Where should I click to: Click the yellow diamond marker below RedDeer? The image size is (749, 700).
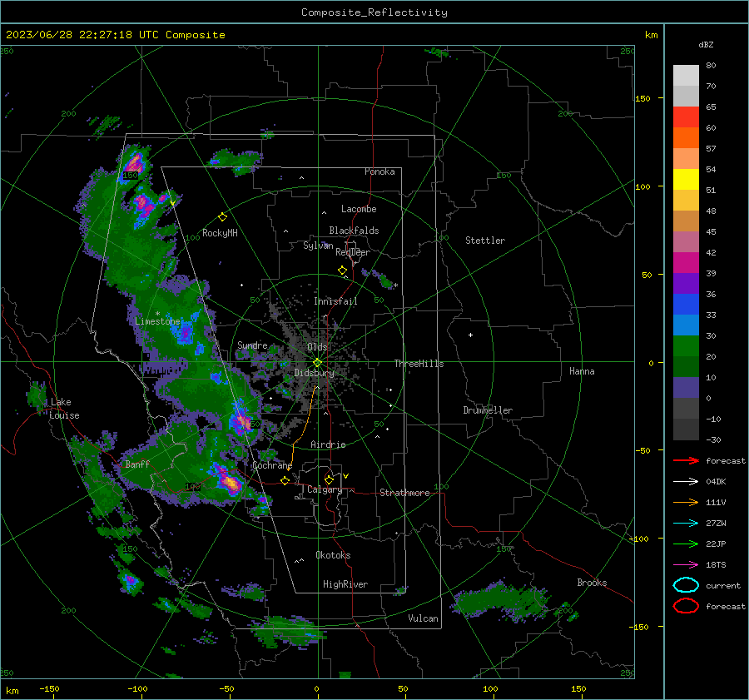(342, 271)
